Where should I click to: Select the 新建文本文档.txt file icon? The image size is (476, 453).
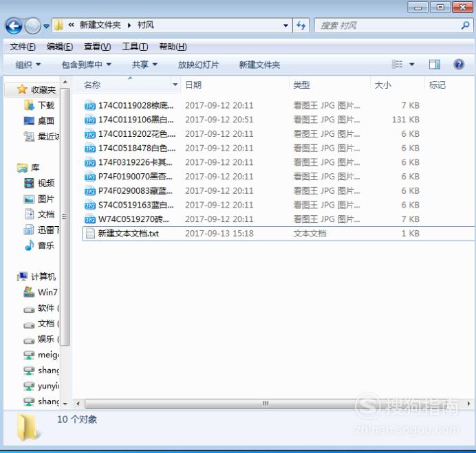point(90,233)
